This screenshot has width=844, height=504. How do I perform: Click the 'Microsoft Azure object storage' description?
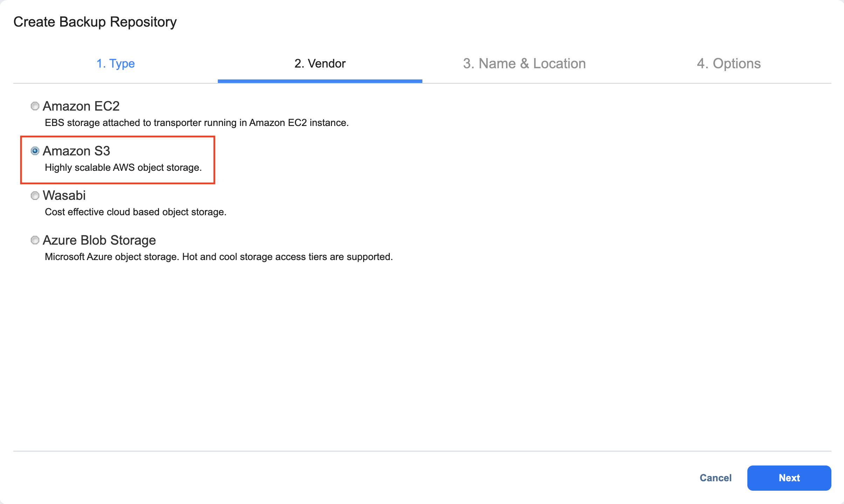pyautogui.click(x=219, y=257)
